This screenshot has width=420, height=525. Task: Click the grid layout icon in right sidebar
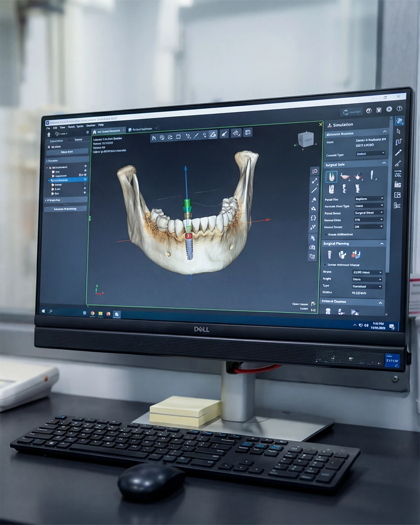[x=397, y=195]
